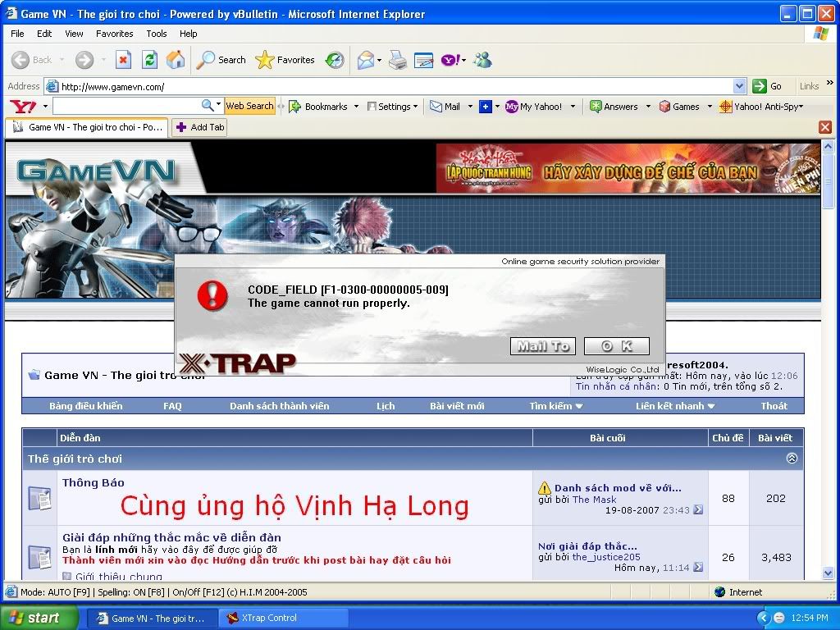This screenshot has height=630, width=840.
Task: Click the Thông Báo forum status icon
Action: click(39, 498)
